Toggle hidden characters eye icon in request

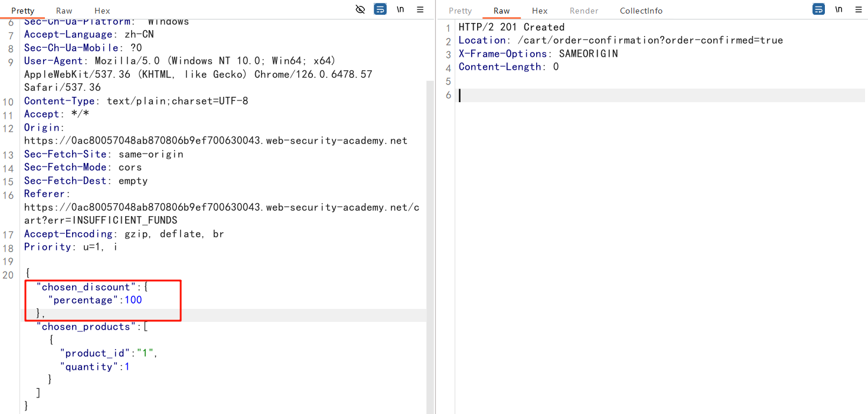click(x=360, y=9)
